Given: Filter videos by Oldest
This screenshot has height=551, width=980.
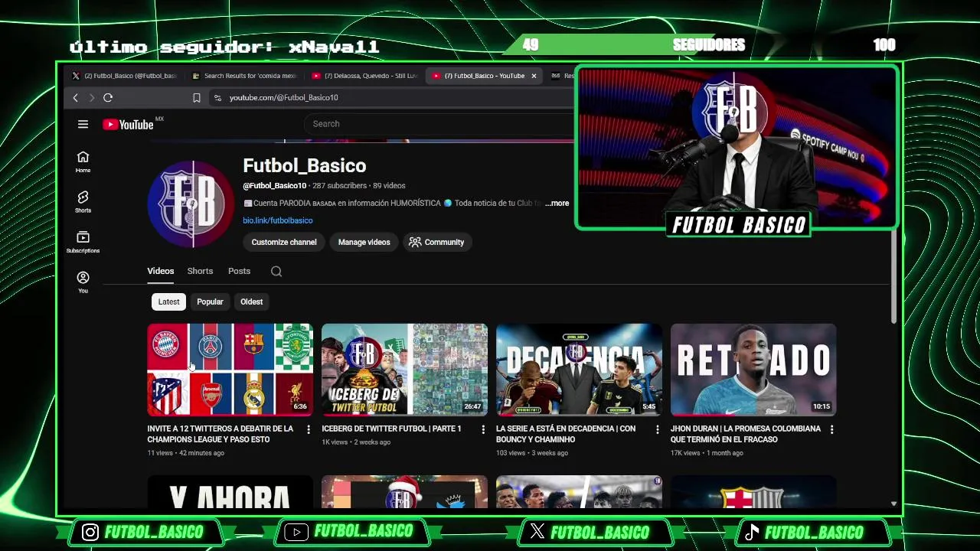Looking at the screenshot, I should click(251, 302).
